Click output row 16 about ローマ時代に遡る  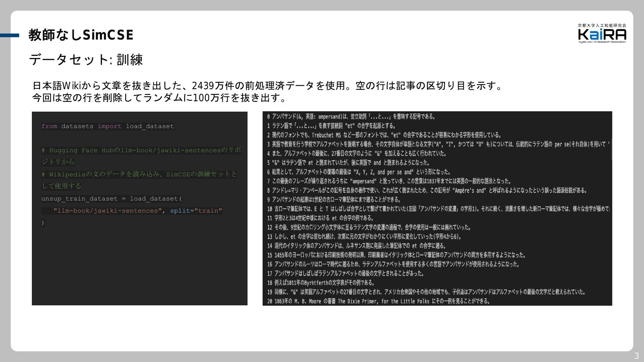point(394,264)
